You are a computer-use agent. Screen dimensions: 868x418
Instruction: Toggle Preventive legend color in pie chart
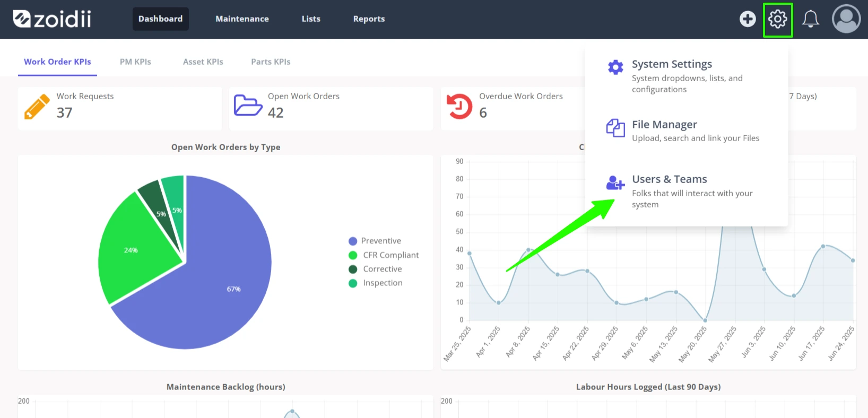(353, 241)
